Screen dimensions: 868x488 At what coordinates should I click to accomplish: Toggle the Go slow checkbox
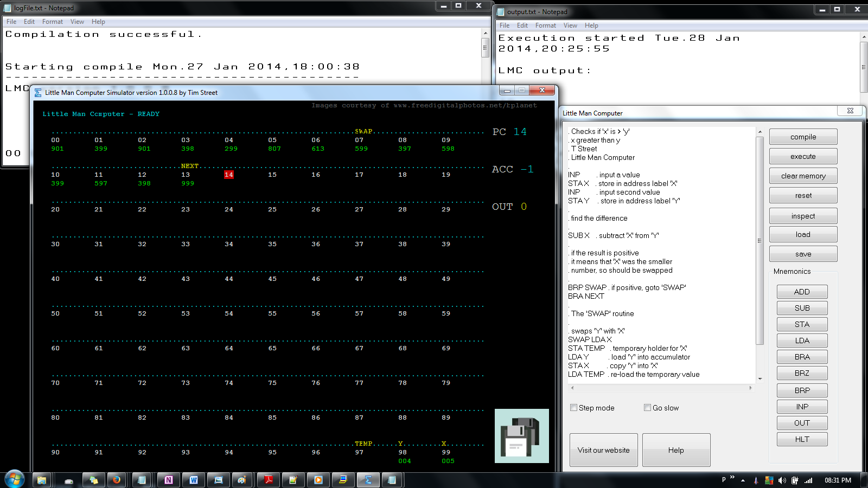point(647,408)
